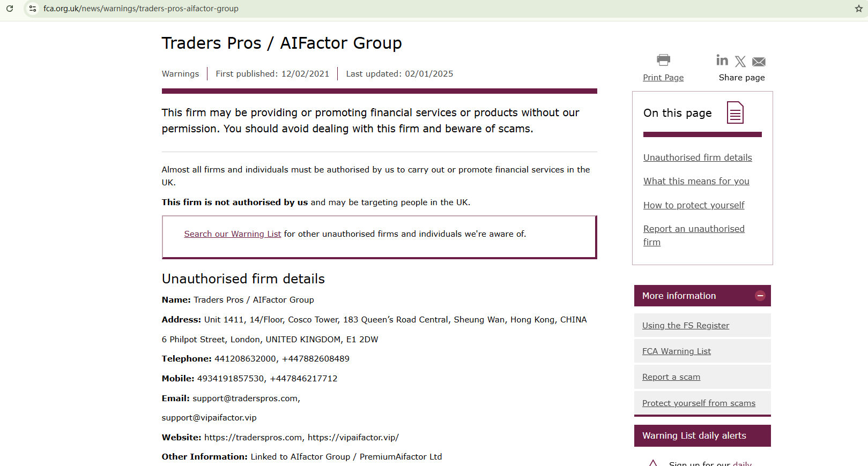Viewport: 868px width, 466px height.
Task: Open Report an unauthorised firm link
Action: (x=694, y=229)
